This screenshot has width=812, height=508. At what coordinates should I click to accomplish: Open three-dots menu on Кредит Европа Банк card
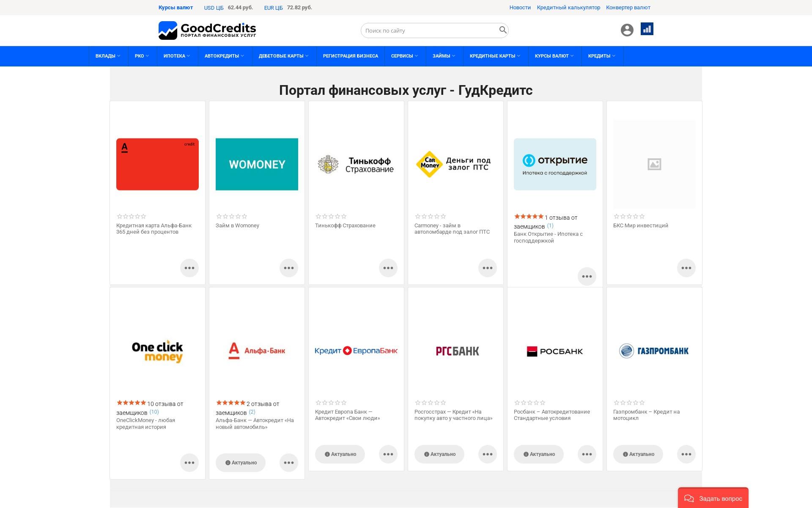(388, 454)
